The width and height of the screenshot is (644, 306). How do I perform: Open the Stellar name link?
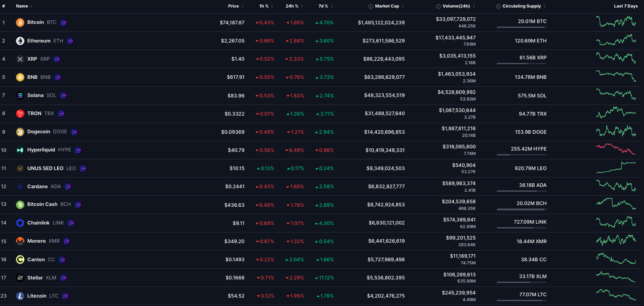click(35, 278)
